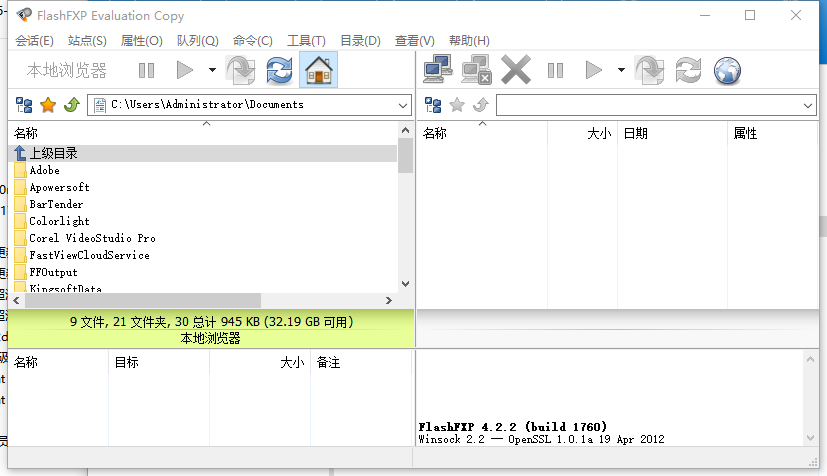Click local list scroll right arrow
Screen dimensions: 827x476
click(389, 300)
